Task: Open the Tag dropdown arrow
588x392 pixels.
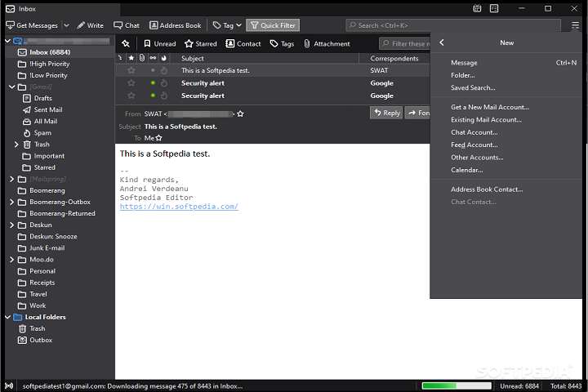Action: pos(238,25)
